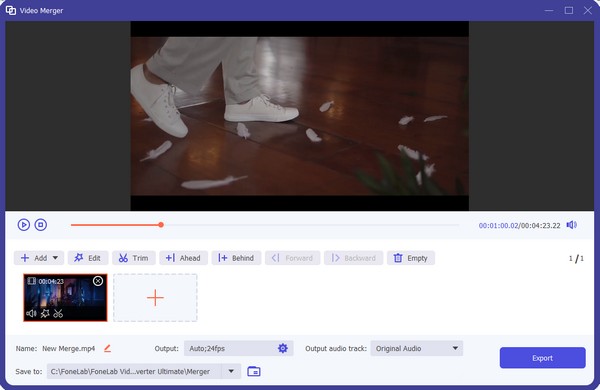Maximize the Video Merger window
Image resolution: width=600 pixels, height=390 pixels.
(x=569, y=10)
